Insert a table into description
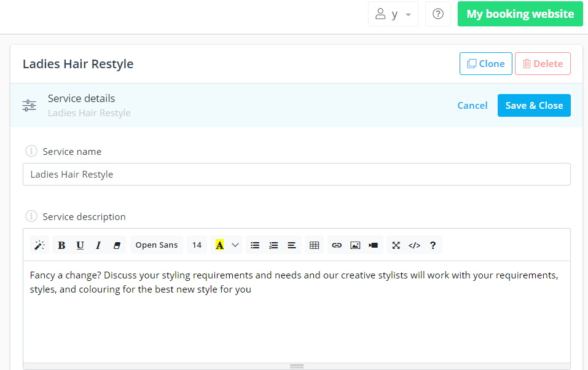 pyautogui.click(x=314, y=245)
